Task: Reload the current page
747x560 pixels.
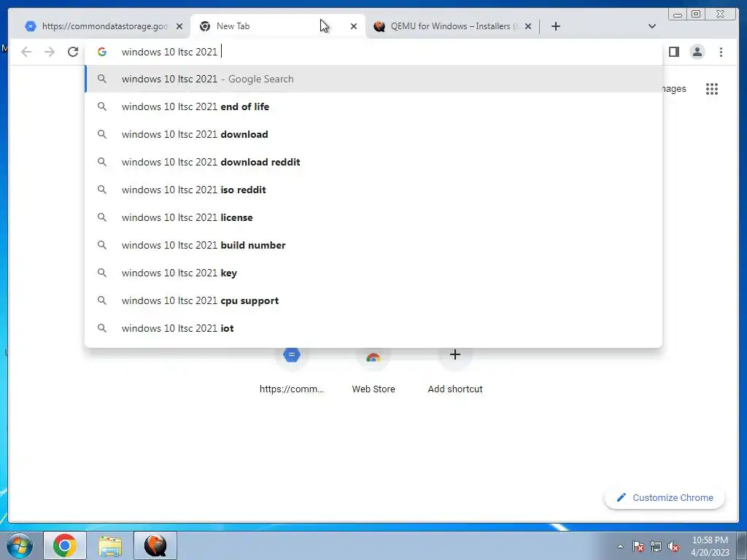Action: tap(73, 52)
